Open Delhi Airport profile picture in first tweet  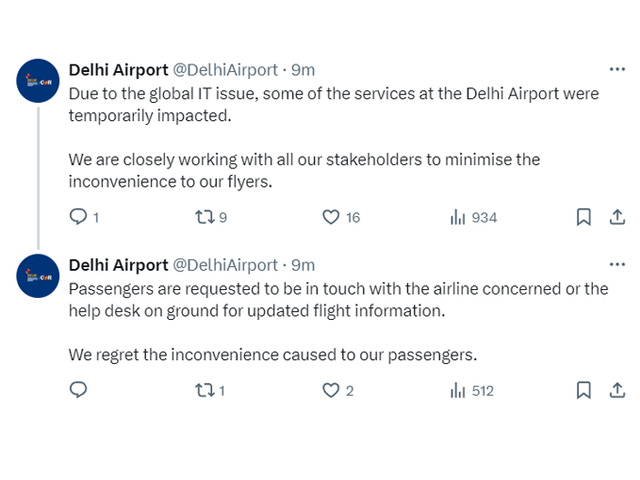(x=38, y=81)
